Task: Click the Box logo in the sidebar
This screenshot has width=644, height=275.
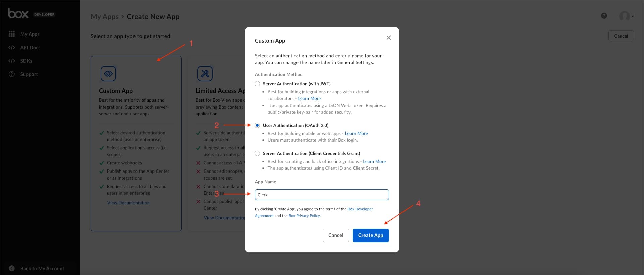Action: [x=18, y=13]
